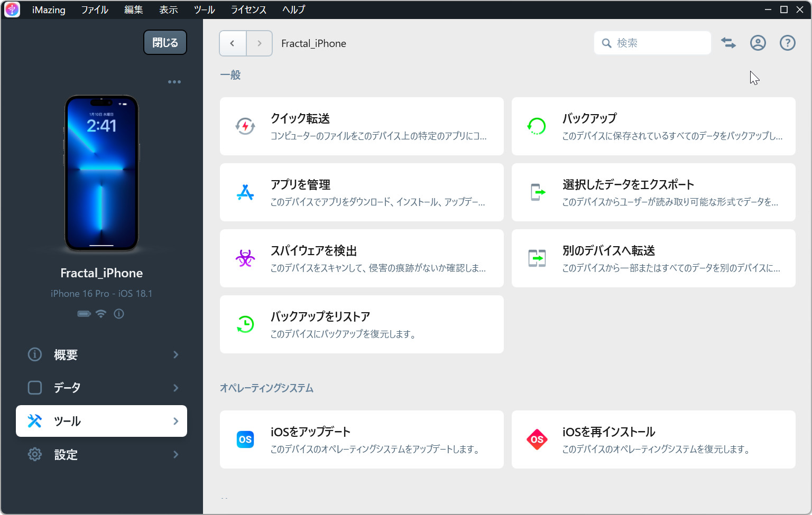Open the アプリを管理 card title
This screenshot has width=812, height=515.
point(300,184)
